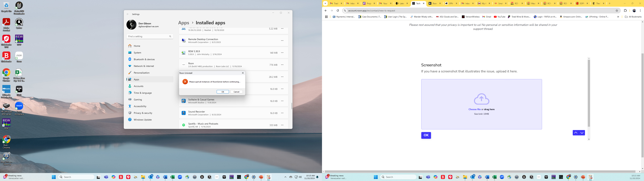Viewport: 644px width, 181px height.
Task: Open more options for Remote Desktop Connection
Action: click(x=282, y=41)
